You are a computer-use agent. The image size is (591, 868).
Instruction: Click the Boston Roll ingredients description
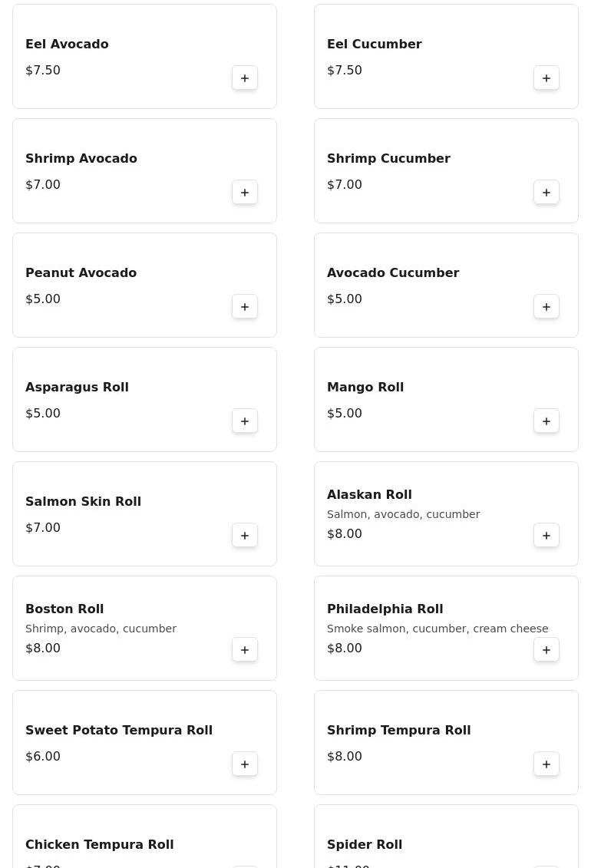pyautogui.click(x=101, y=629)
